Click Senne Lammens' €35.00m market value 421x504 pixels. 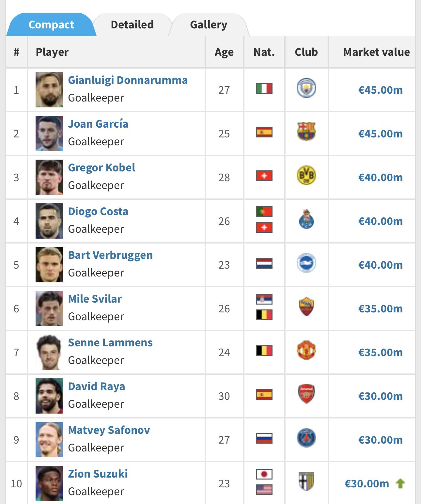(x=380, y=352)
